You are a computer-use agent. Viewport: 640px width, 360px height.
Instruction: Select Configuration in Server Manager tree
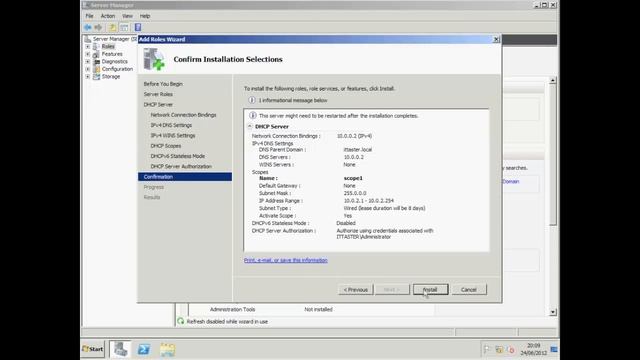point(117,69)
